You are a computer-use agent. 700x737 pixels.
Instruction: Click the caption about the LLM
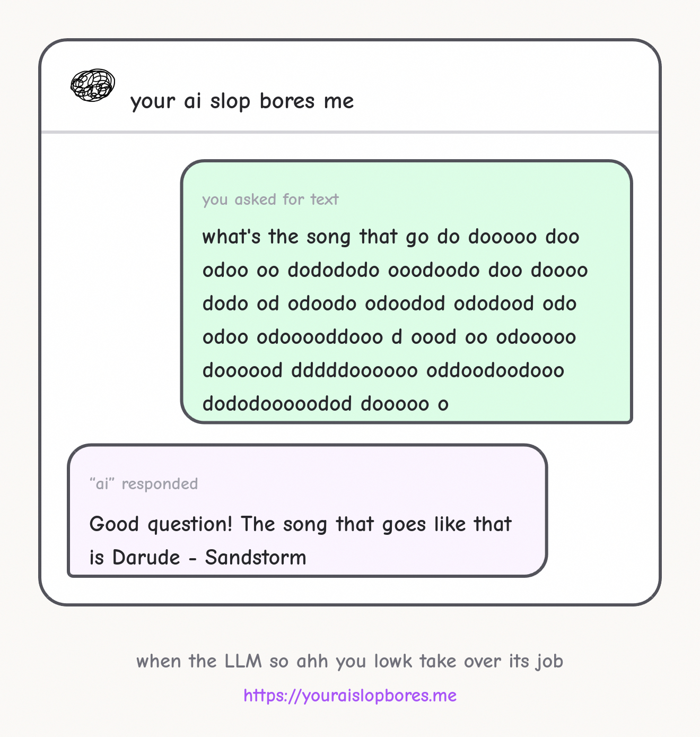(x=349, y=661)
